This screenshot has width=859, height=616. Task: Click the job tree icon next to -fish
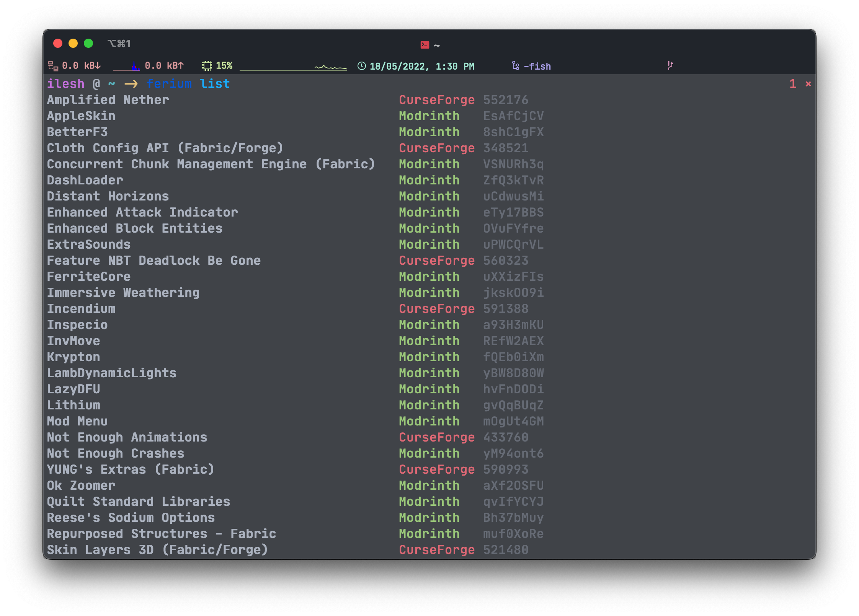516,66
